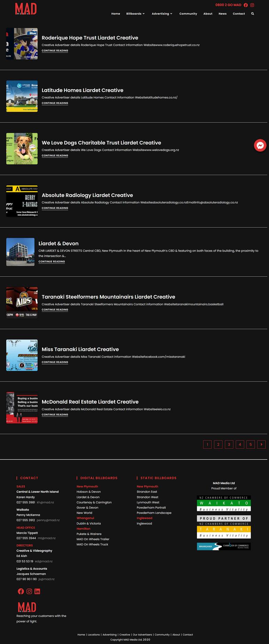
Task: Click Miss Taranaki thumbnail image
Action: (22, 355)
